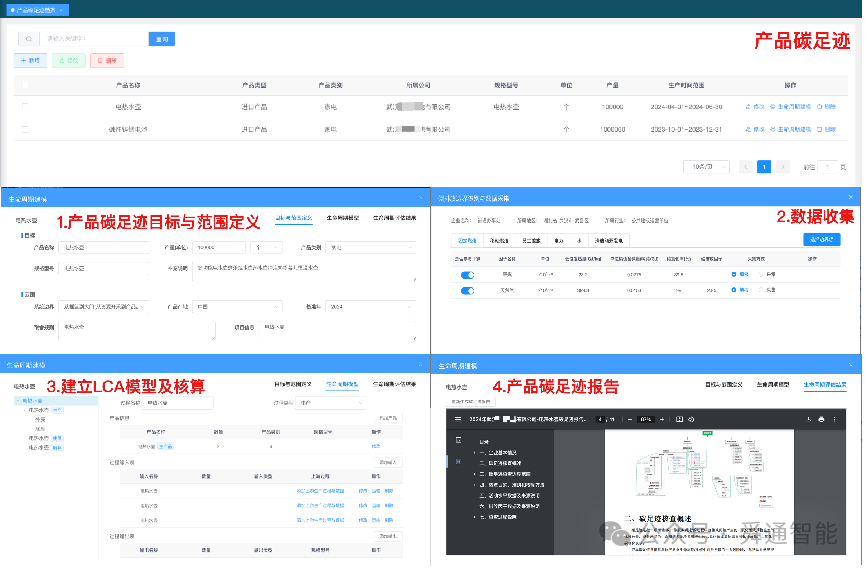865x568 pixels.
Task: Click the go-to page number input
Action: pyautogui.click(x=827, y=167)
